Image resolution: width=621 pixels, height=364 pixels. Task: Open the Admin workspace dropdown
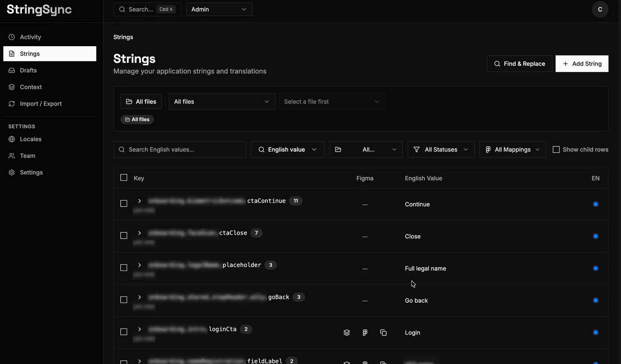219,9
